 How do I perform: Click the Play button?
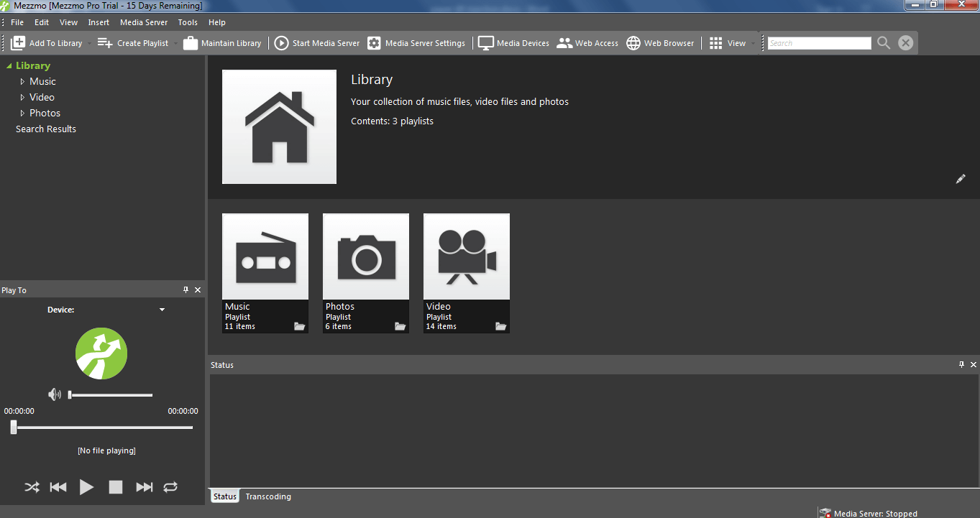pos(86,487)
